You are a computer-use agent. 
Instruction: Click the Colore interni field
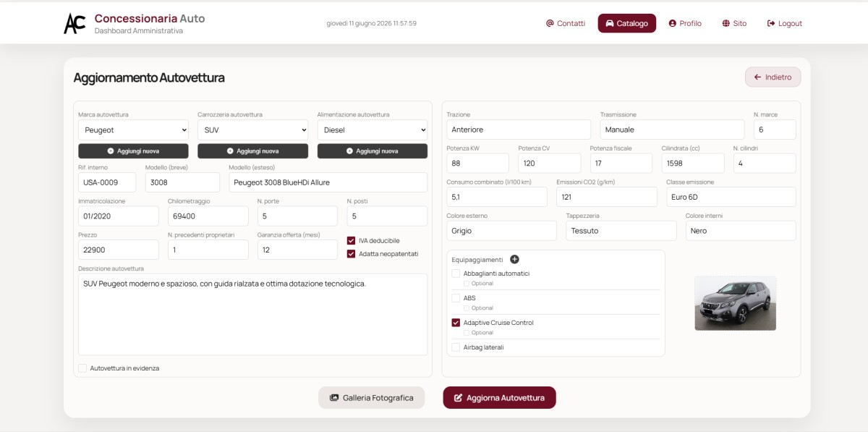click(741, 231)
